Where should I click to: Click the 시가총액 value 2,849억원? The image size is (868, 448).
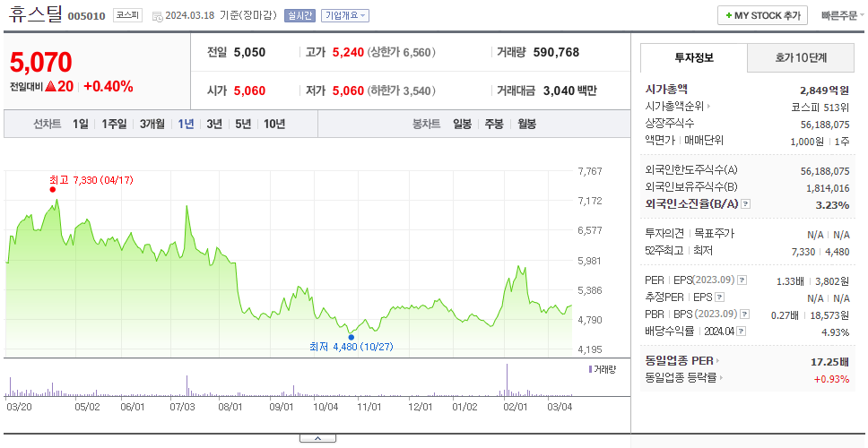[824, 90]
